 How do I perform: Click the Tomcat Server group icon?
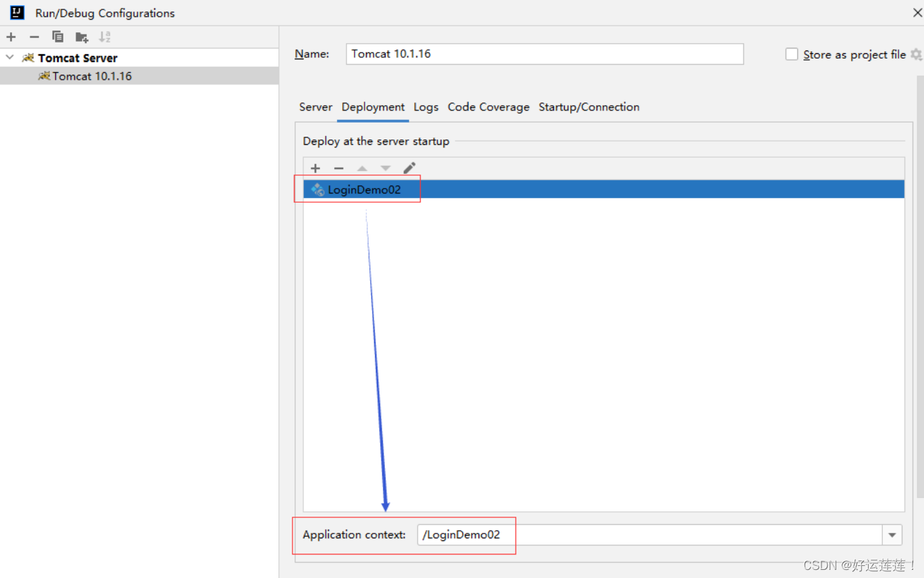click(x=28, y=58)
